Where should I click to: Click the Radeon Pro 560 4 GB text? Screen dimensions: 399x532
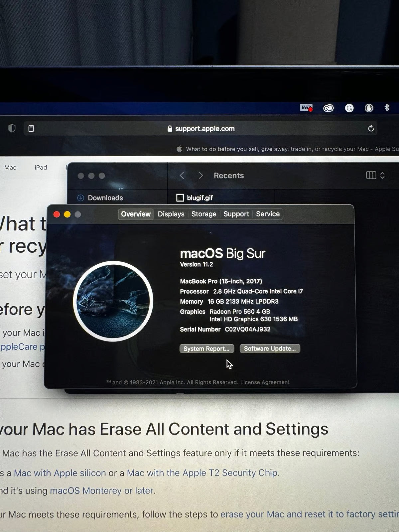click(x=240, y=312)
